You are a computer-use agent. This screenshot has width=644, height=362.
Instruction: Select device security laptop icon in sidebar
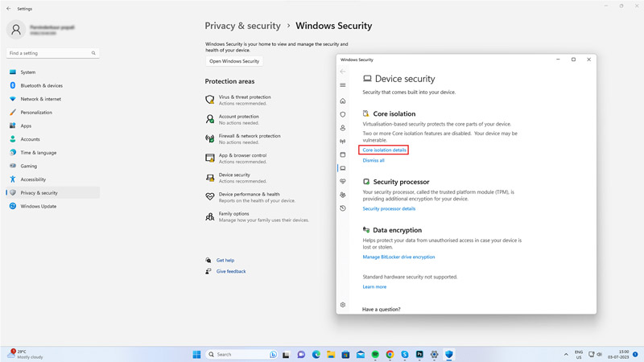click(x=343, y=168)
